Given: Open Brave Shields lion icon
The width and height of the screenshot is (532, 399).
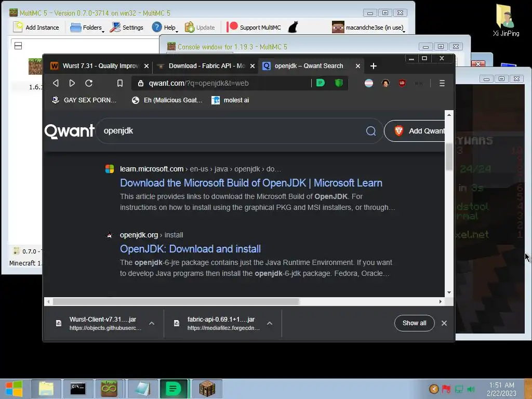Looking at the screenshot, I should coord(339,83).
